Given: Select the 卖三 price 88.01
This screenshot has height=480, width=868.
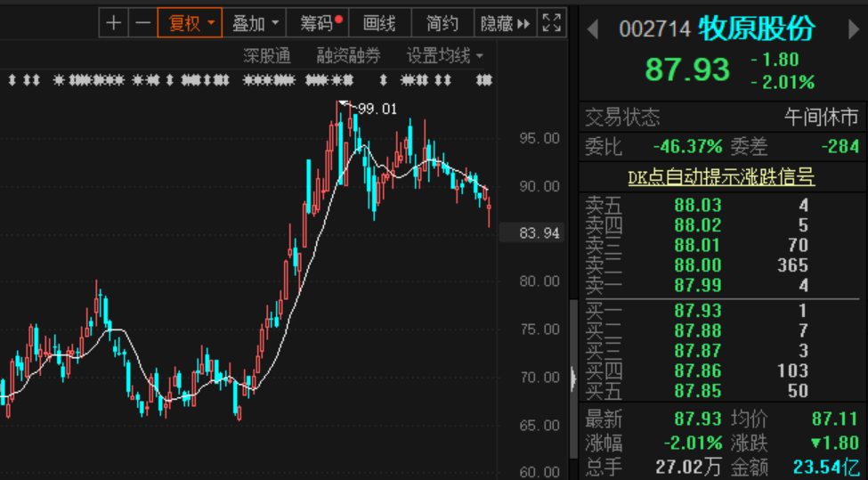Looking at the screenshot, I should coord(697,245).
